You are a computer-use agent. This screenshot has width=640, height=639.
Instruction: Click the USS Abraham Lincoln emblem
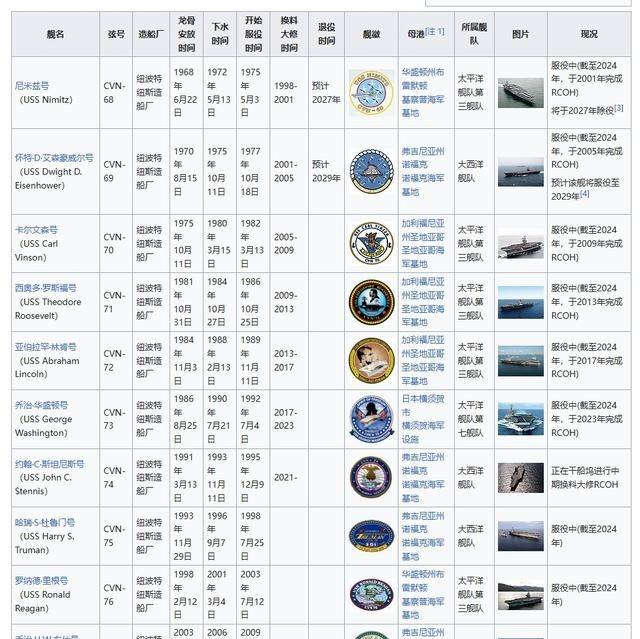(371, 360)
